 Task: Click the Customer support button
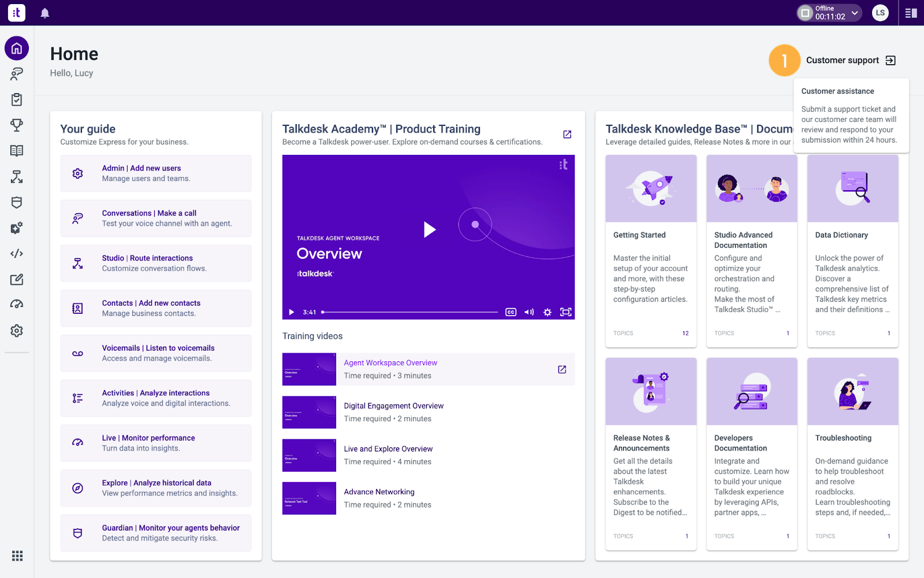coord(851,60)
